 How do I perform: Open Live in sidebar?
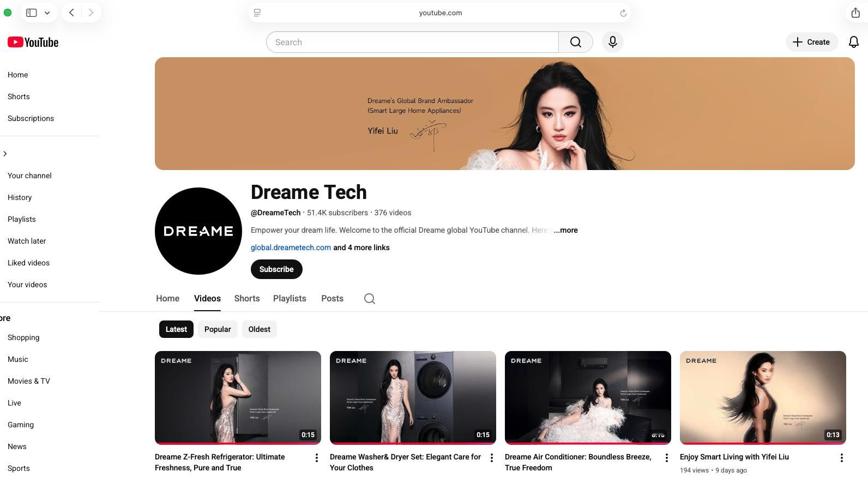click(x=14, y=403)
